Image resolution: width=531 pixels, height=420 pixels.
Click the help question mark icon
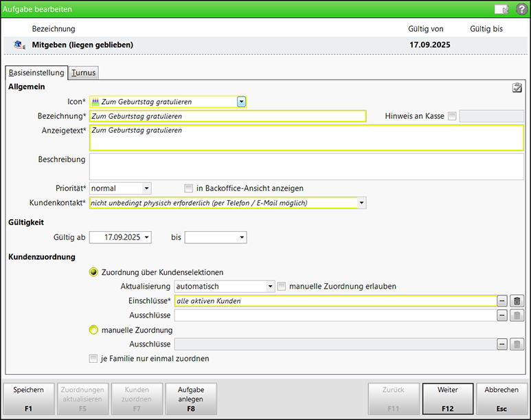pyautogui.click(x=520, y=9)
